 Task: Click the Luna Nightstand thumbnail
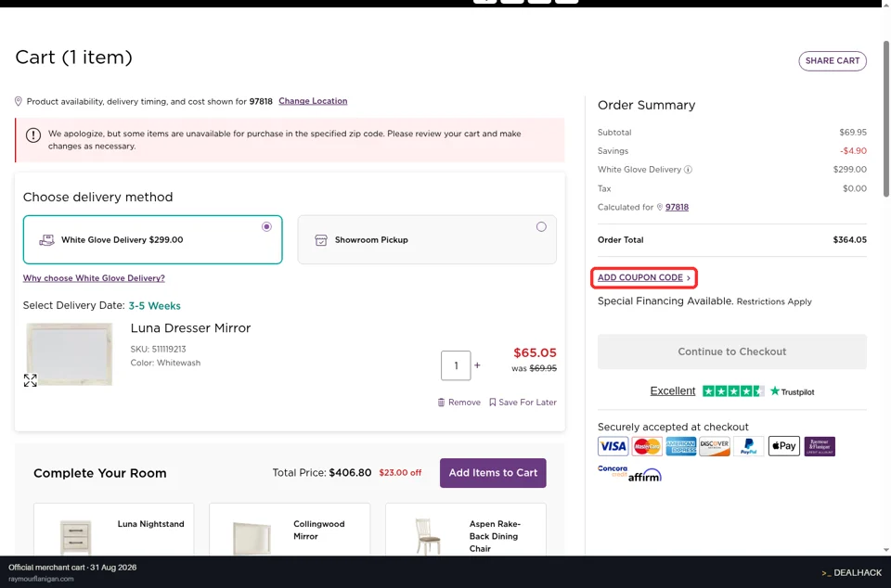75,536
